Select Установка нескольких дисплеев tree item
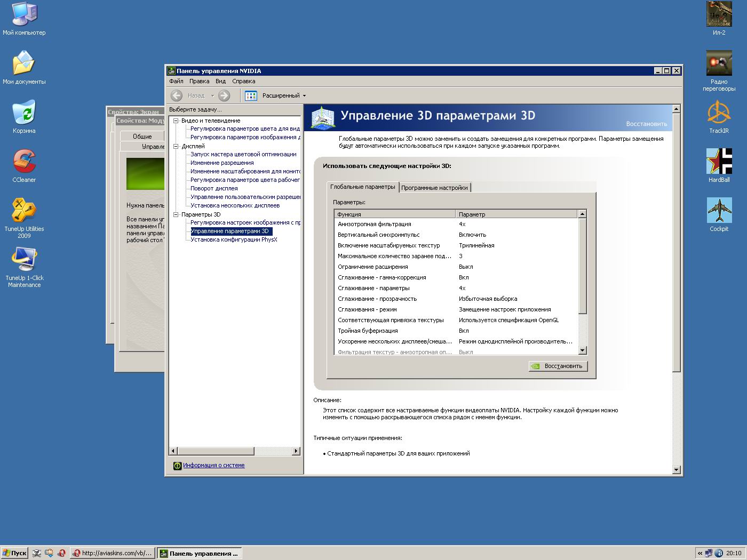 [x=235, y=205]
